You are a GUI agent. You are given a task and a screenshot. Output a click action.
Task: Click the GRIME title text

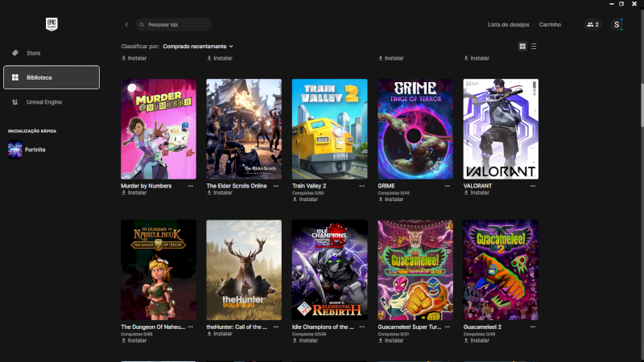coord(386,186)
